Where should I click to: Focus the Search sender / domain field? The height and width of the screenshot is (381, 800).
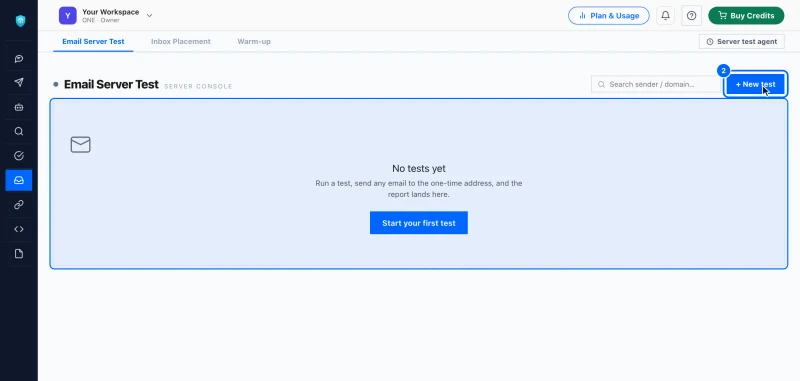(656, 84)
